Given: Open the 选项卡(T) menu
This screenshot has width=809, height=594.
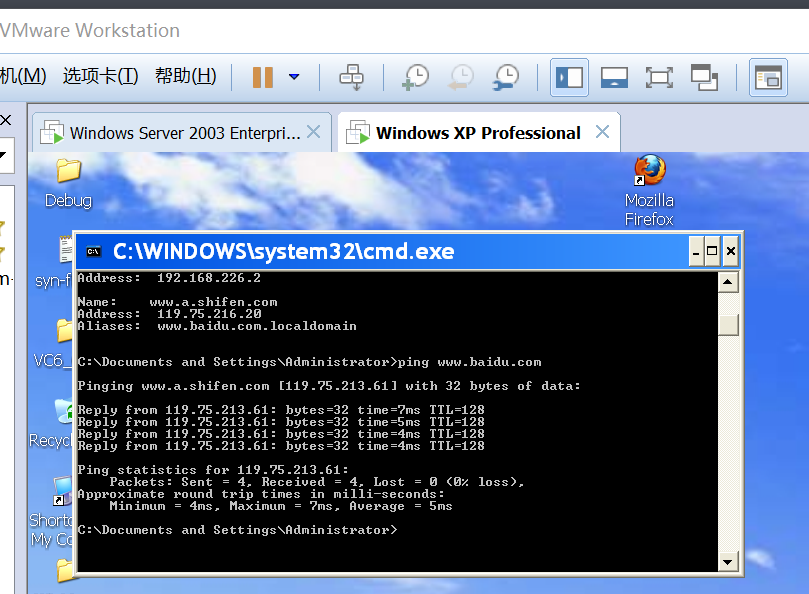Looking at the screenshot, I should click(101, 76).
